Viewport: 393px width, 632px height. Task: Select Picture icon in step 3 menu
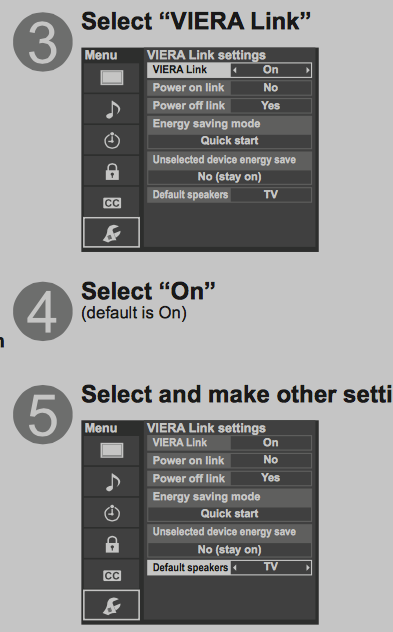112,78
